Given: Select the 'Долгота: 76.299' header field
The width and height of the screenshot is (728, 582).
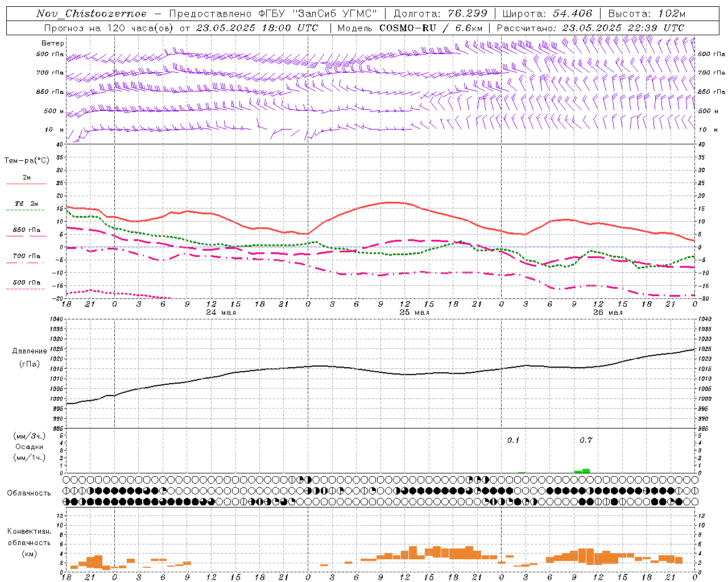Looking at the screenshot, I should click(440, 14).
